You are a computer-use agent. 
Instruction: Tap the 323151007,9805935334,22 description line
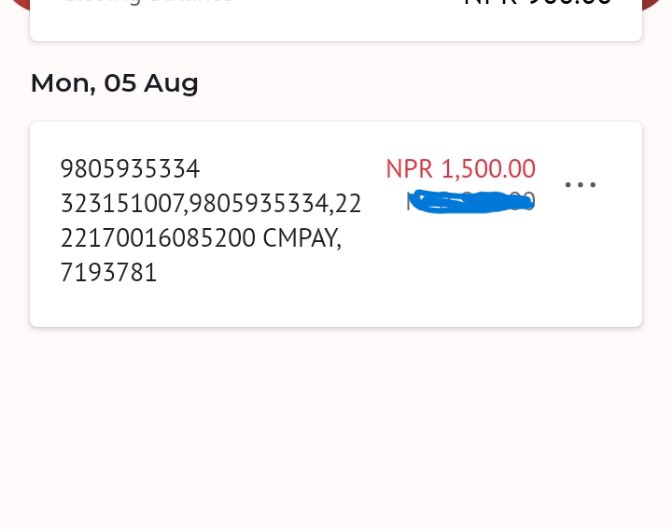click(210, 204)
